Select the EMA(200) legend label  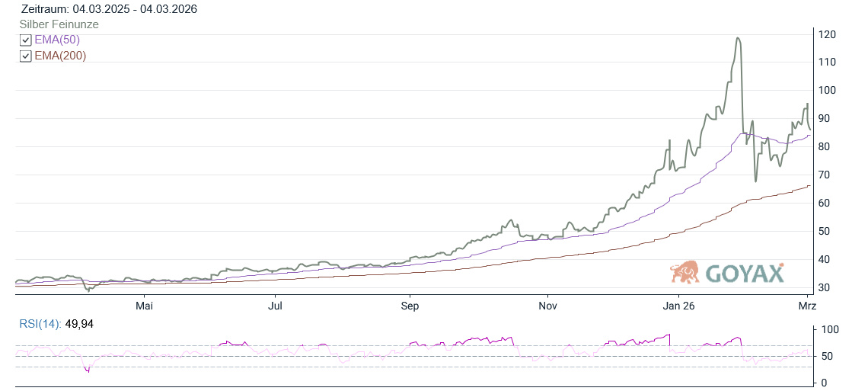pyautogui.click(x=60, y=56)
